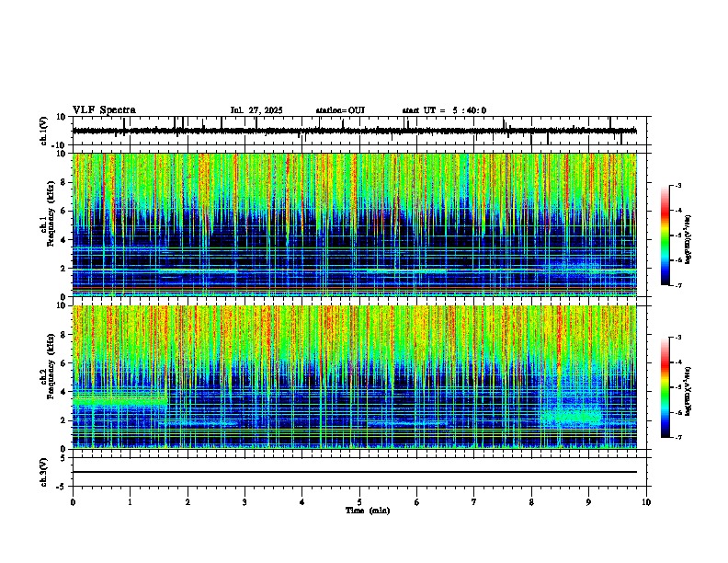Click the date label "Jul. 27, 2025"

256,110
